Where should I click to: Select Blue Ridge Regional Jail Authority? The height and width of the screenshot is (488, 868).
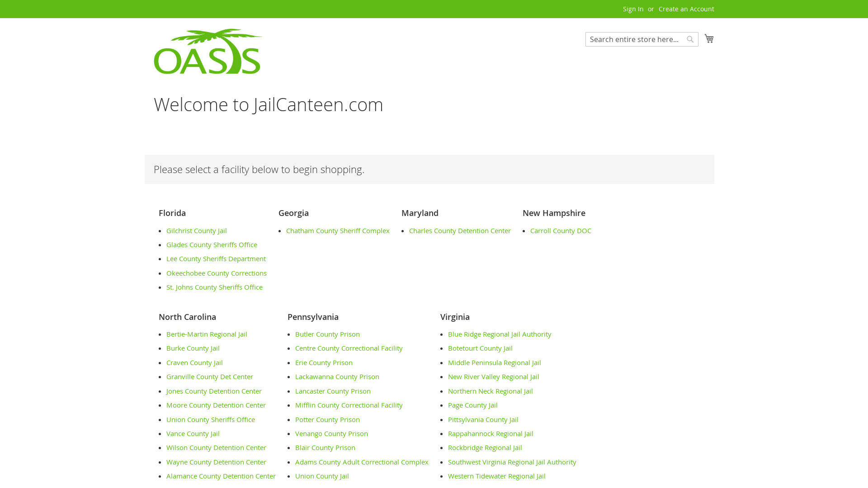coord(500,333)
